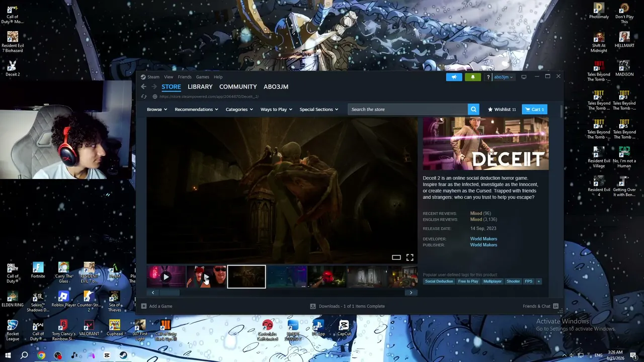Open Steam from the taskbar
The height and width of the screenshot is (362, 644).
123,355
